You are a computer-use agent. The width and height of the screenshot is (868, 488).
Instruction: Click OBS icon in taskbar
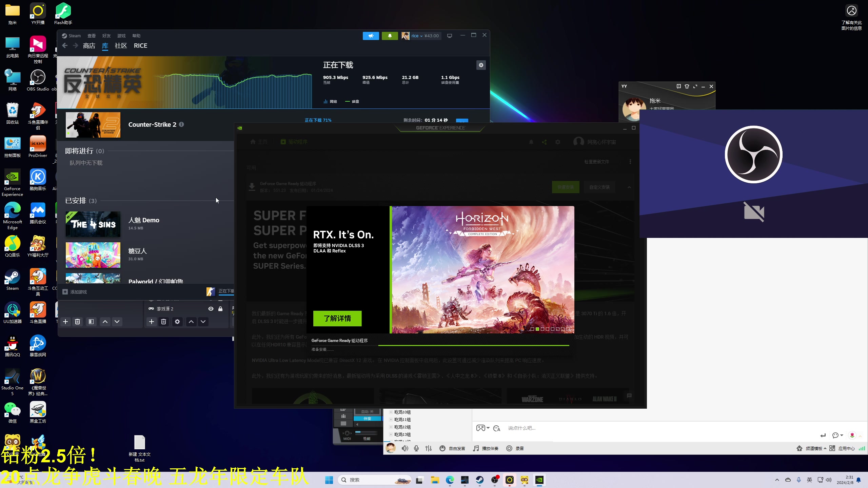click(x=495, y=480)
